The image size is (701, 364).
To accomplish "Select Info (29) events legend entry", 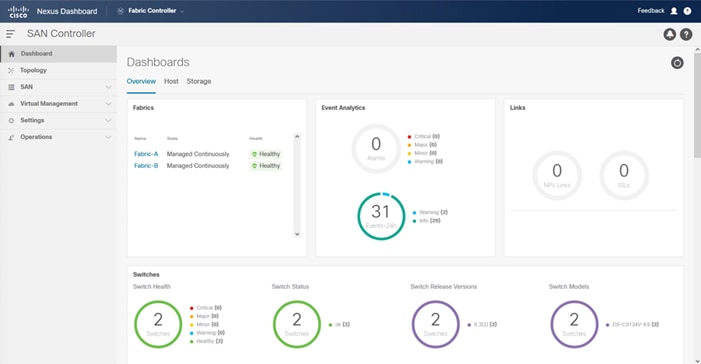I will click(x=427, y=221).
